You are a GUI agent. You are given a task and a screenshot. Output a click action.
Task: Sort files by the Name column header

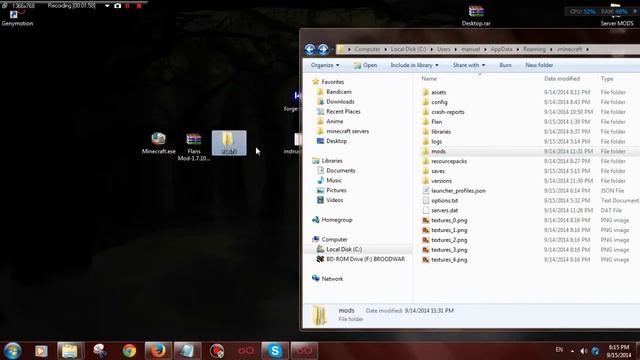(x=429, y=79)
